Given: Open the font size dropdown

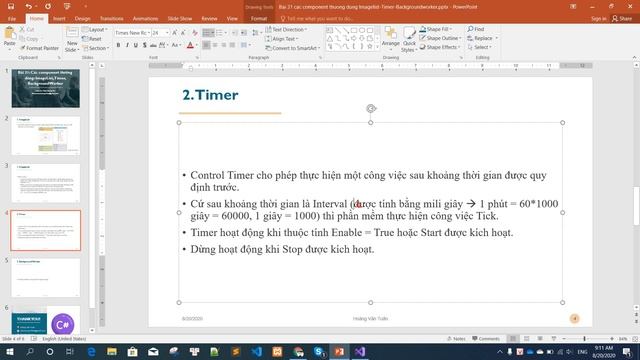Looking at the screenshot, I should [167, 33].
